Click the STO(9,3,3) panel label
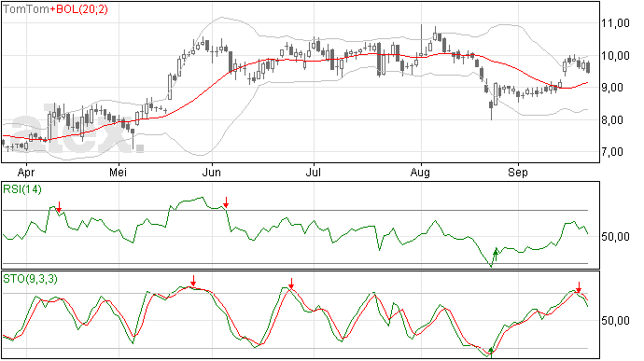Viewport: 644px width, 361px height. [31, 279]
